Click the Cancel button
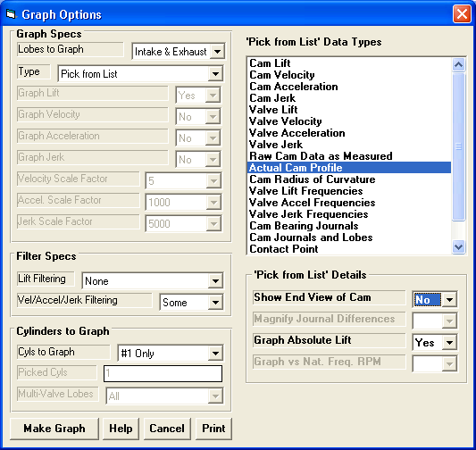This screenshot has height=450, width=476. point(167,429)
